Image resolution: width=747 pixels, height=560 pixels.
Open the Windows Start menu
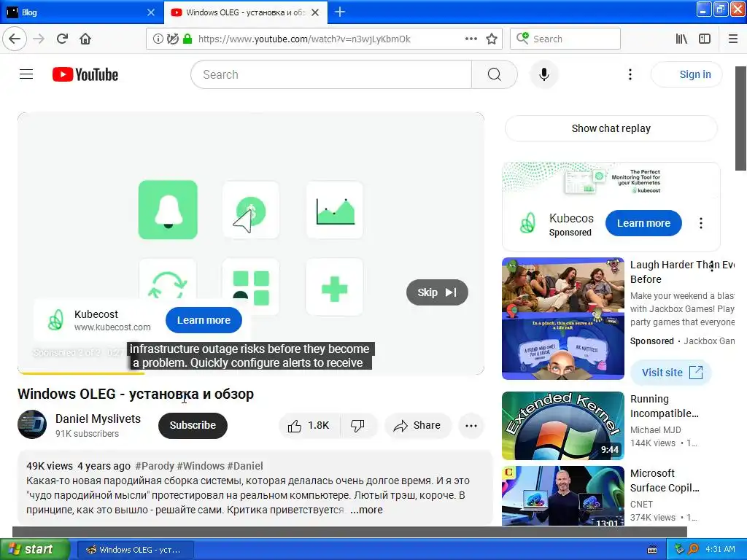pyautogui.click(x=35, y=550)
